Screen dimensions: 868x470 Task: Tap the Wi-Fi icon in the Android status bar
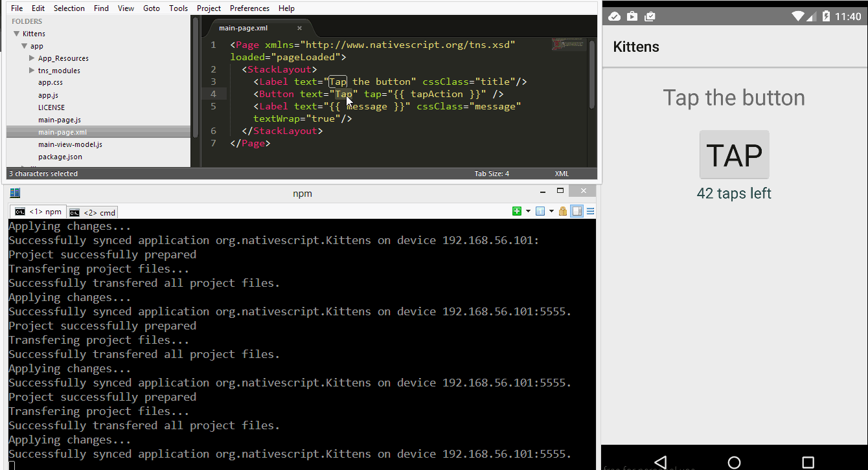797,16
